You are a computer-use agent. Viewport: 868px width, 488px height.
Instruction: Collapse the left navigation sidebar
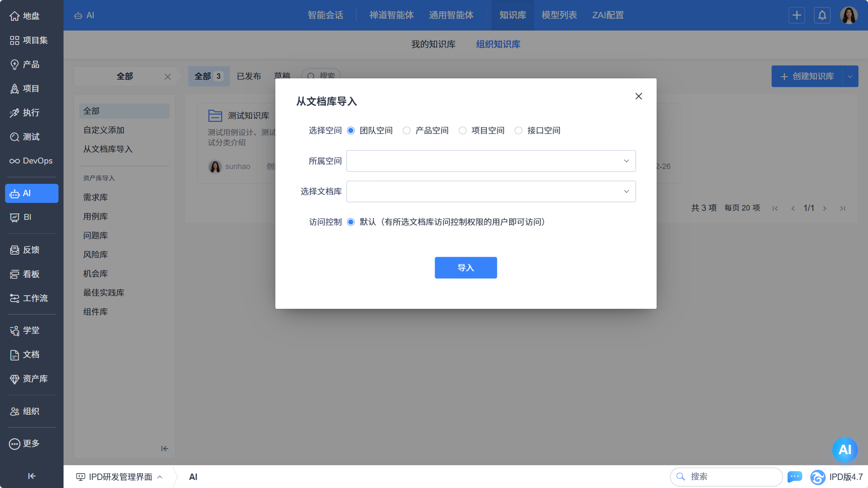point(31,476)
